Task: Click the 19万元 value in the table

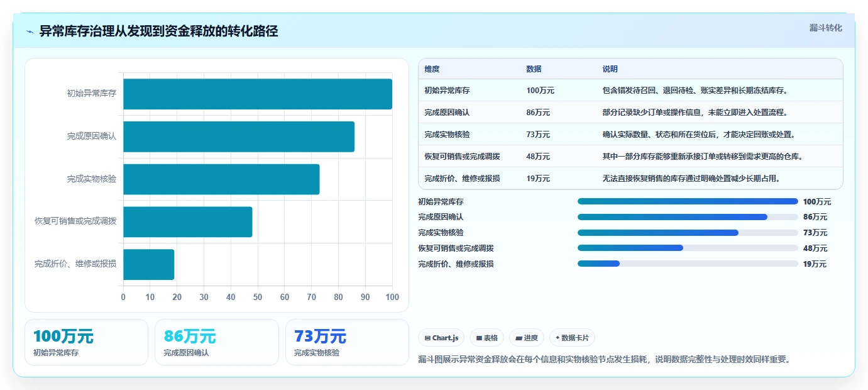Action: pos(538,179)
